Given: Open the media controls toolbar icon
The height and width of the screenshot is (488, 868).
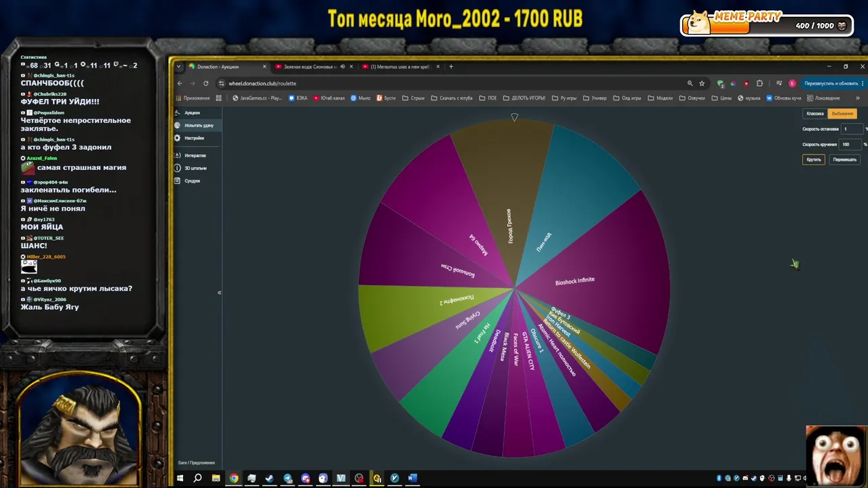Looking at the screenshot, I should click(779, 83).
